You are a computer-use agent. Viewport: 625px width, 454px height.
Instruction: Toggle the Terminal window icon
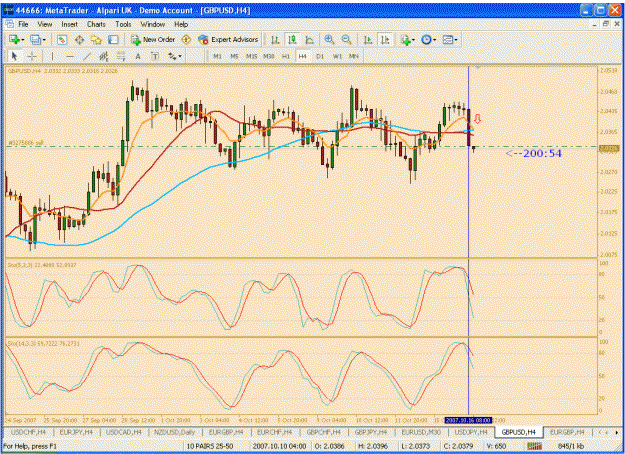click(114, 39)
